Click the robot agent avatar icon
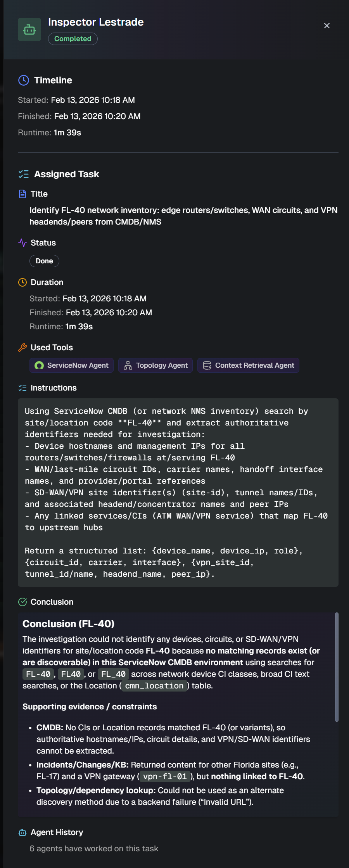This screenshot has width=349, height=868. tap(29, 29)
